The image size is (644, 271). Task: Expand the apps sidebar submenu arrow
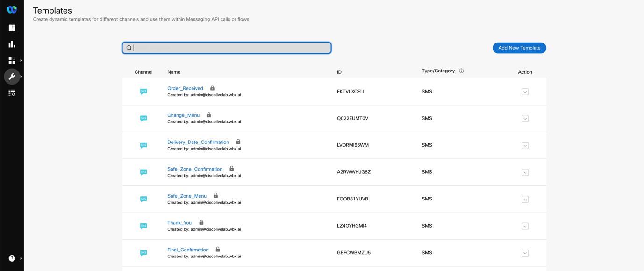(x=21, y=60)
